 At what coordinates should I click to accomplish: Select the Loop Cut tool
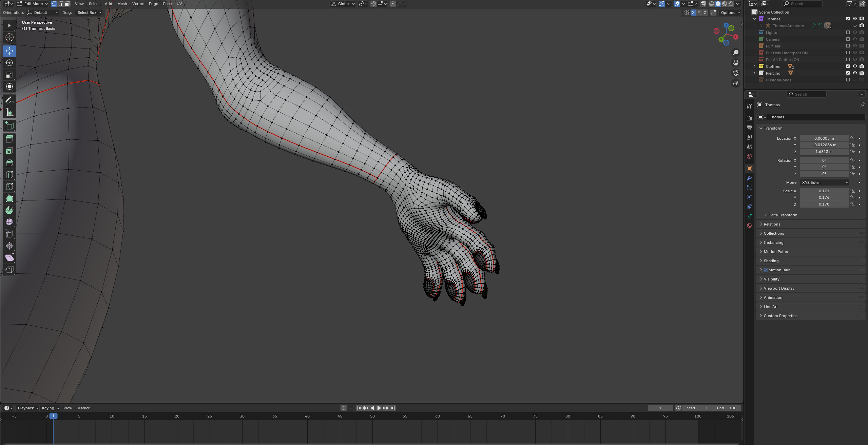click(9, 175)
